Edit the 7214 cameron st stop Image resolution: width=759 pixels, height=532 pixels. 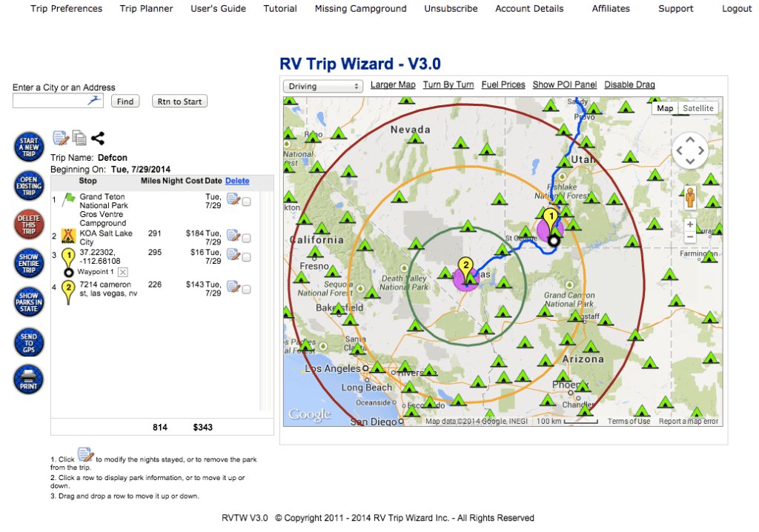233,287
